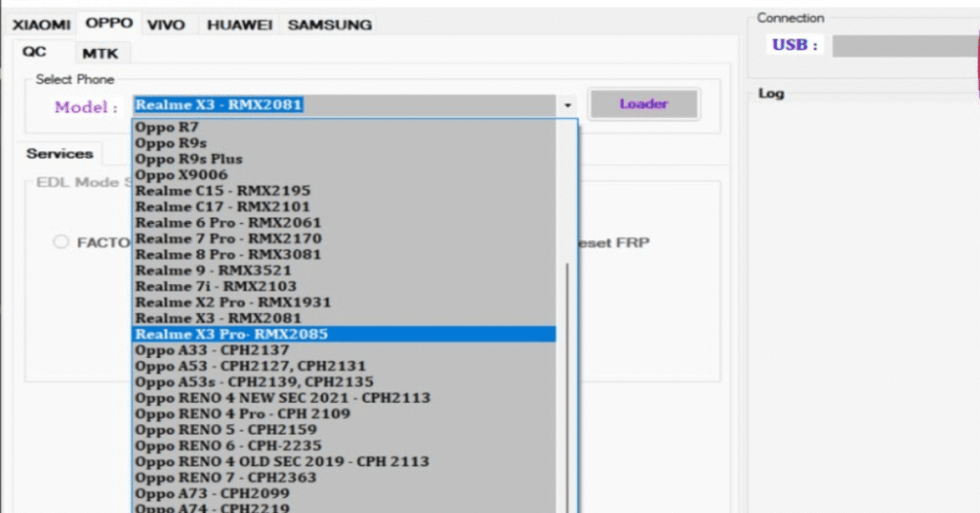Open the SAMSUNG brand tab

point(329,25)
